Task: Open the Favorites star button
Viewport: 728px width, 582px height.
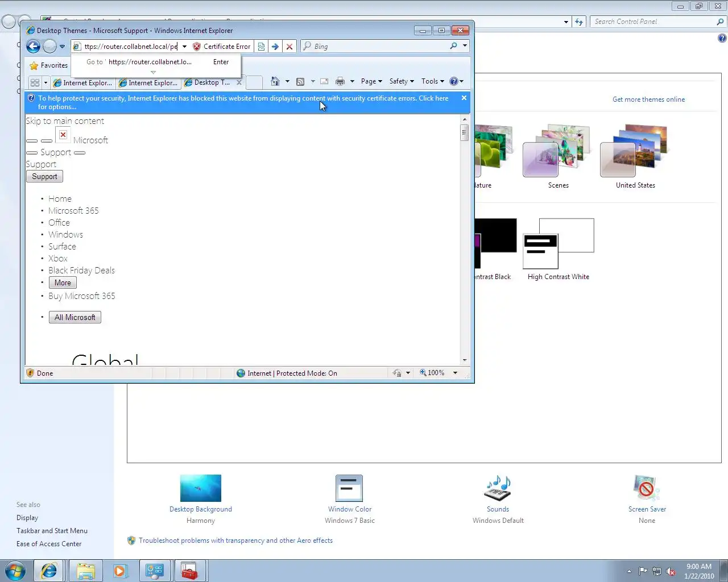Action: tap(49, 65)
